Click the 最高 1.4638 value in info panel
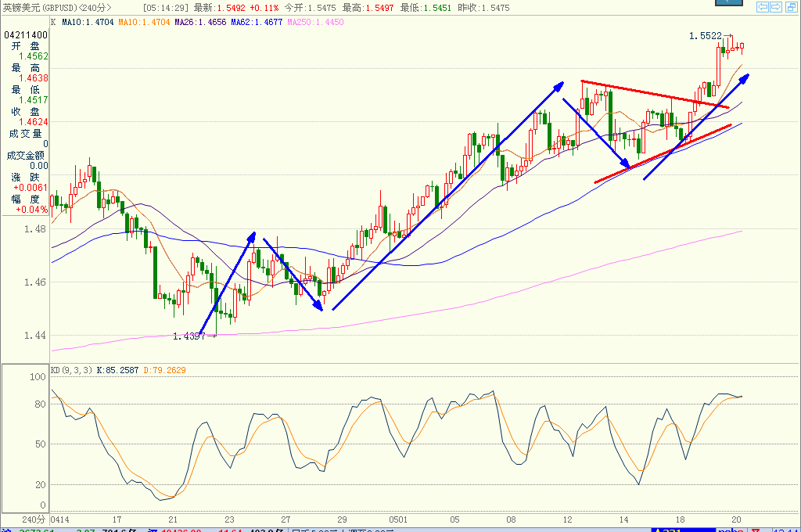 tap(34, 78)
